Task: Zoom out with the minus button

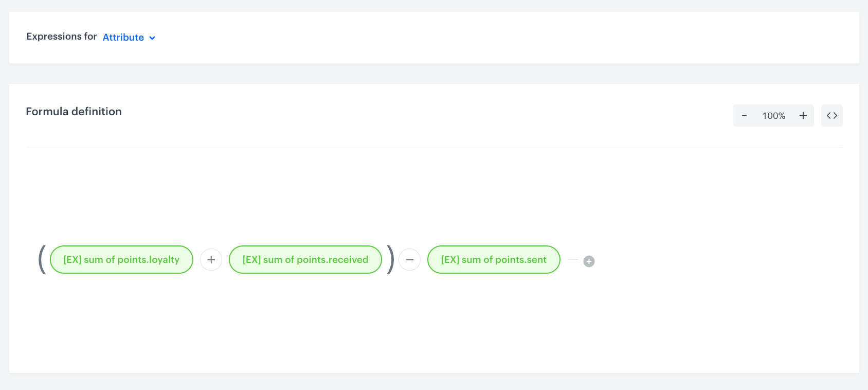Action: pyautogui.click(x=744, y=116)
